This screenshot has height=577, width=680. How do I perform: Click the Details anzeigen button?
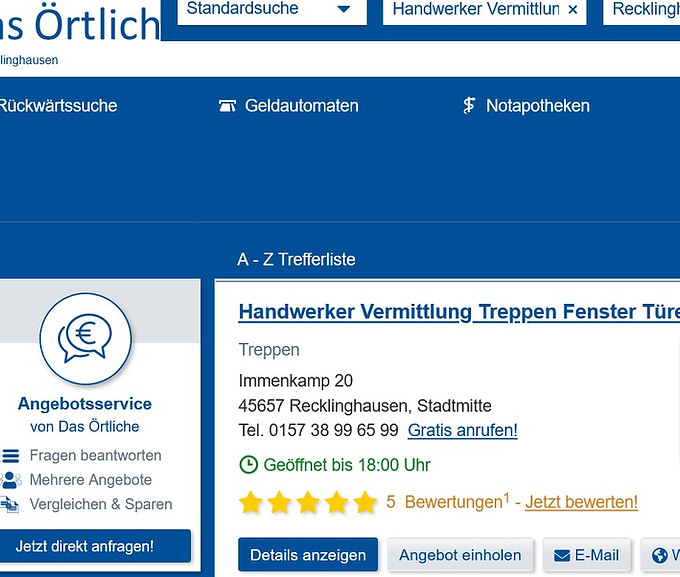click(308, 555)
